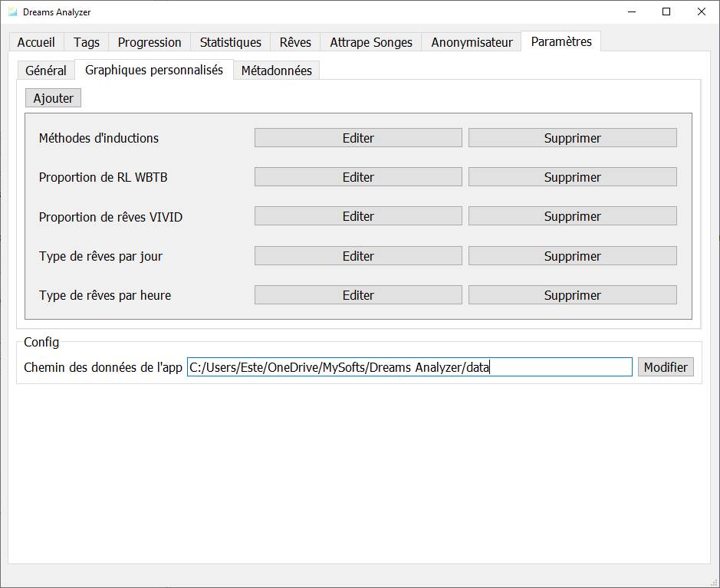Open the Attrape Songes tab
Image resolution: width=720 pixels, height=588 pixels.
coord(371,42)
